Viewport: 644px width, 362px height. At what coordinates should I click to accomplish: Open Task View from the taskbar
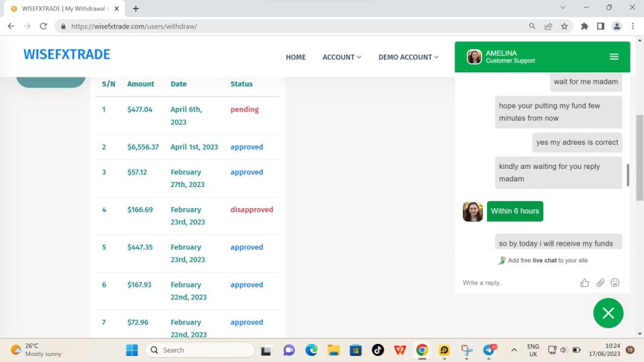[x=266, y=350]
